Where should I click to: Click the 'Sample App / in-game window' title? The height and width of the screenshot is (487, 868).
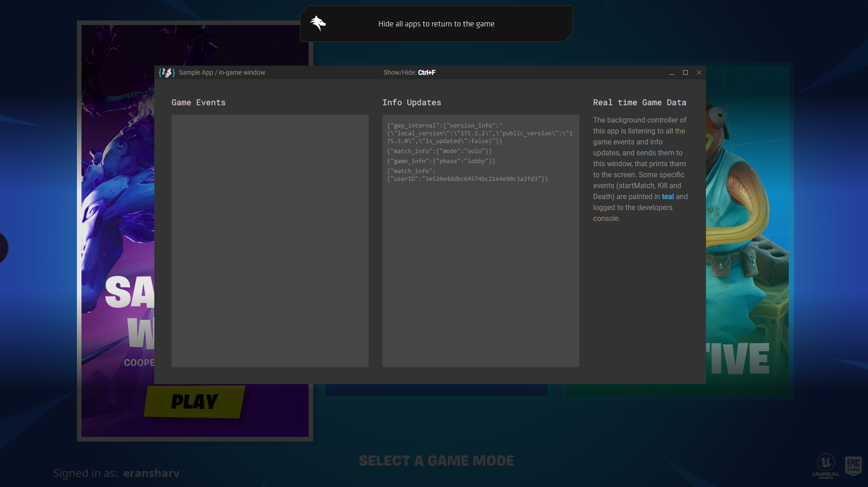[x=222, y=72]
